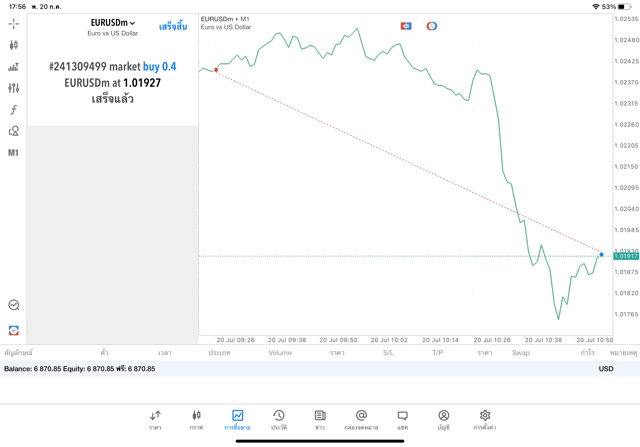The image size is (640, 447).
Task: Activate the crosshair cursor tool
Action: (13, 24)
